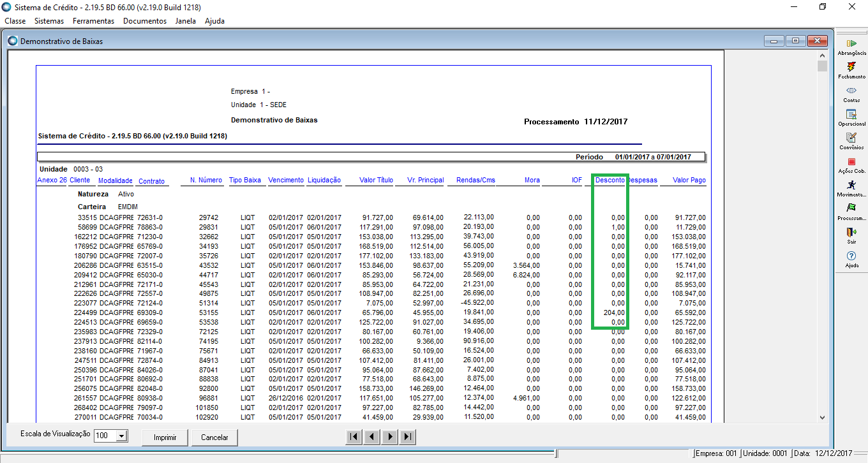
Task: Click the Anexo 26 column header
Action: click(x=52, y=180)
